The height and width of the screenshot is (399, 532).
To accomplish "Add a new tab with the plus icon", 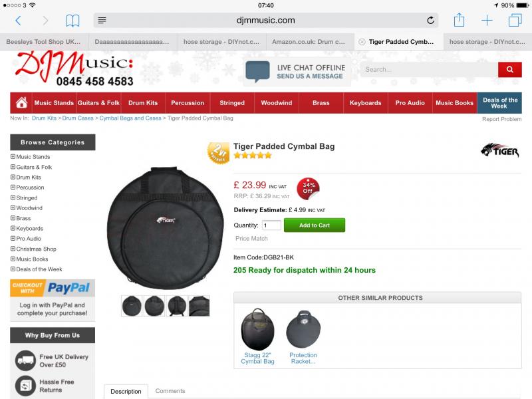I will pyautogui.click(x=487, y=21).
